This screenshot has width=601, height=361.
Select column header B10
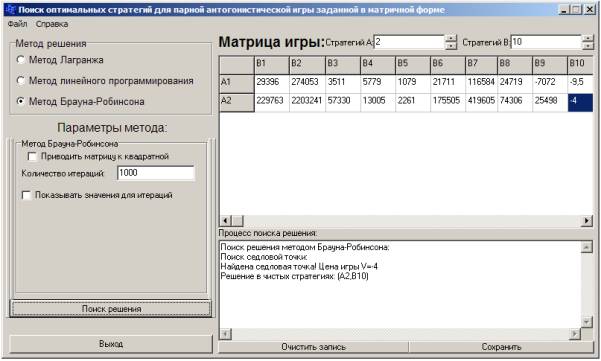point(580,65)
